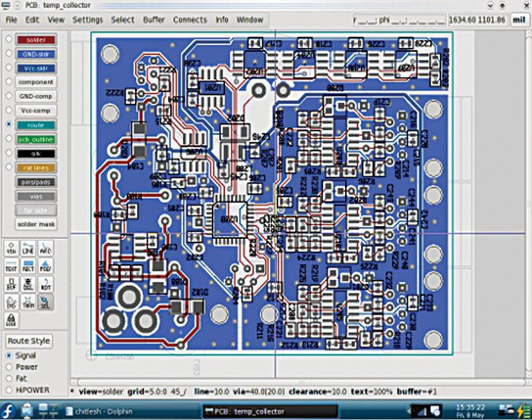Select the POLY polygon tool
This screenshot has height=420, width=532.
point(46,267)
